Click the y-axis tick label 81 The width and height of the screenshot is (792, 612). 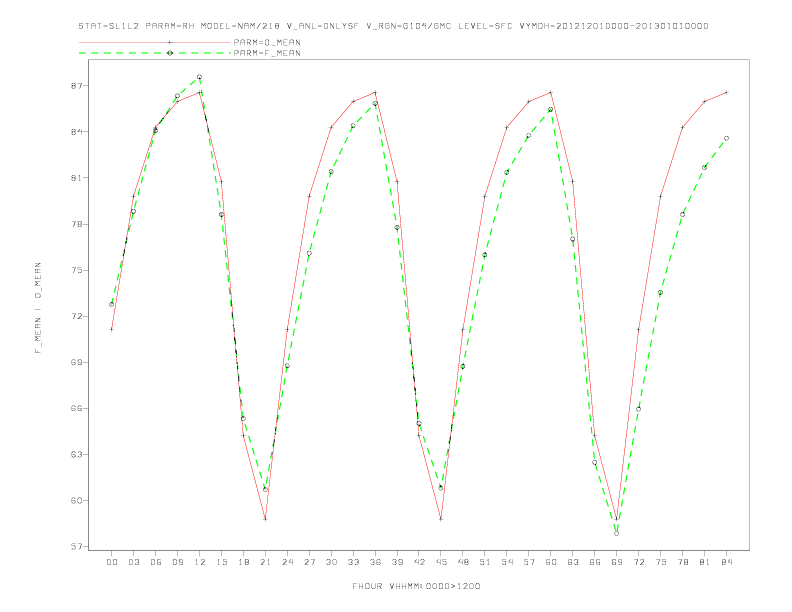(76, 178)
